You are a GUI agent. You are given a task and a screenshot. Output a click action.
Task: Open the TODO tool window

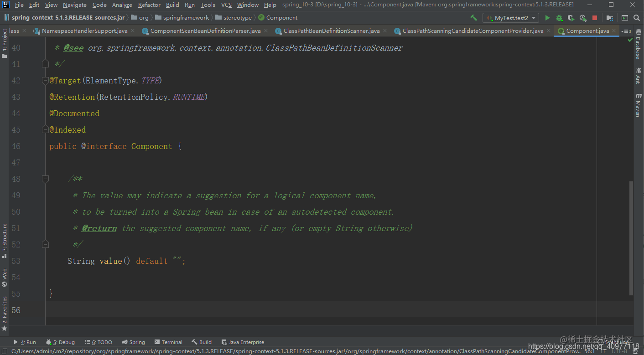[x=99, y=342]
